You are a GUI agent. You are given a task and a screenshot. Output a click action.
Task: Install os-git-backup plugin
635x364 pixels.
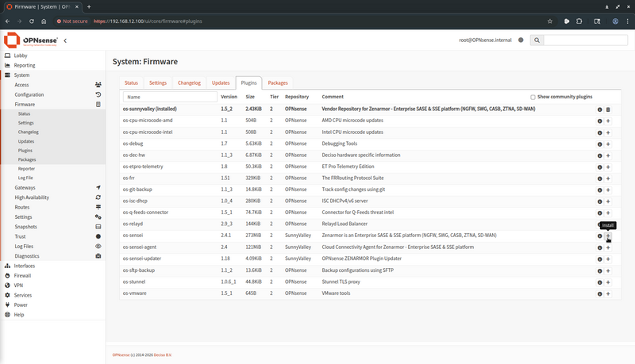(608, 190)
